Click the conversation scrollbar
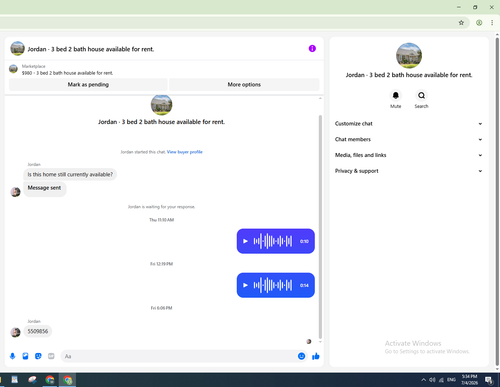 coord(320,227)
